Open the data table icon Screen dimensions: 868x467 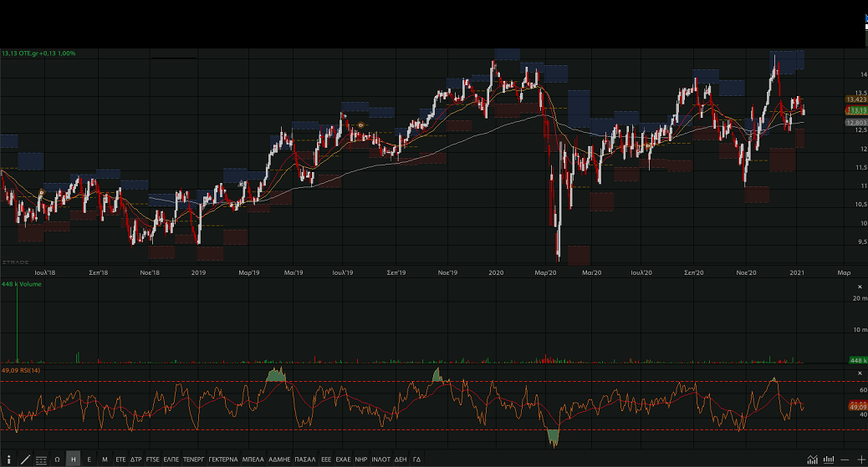click(41, 459)
